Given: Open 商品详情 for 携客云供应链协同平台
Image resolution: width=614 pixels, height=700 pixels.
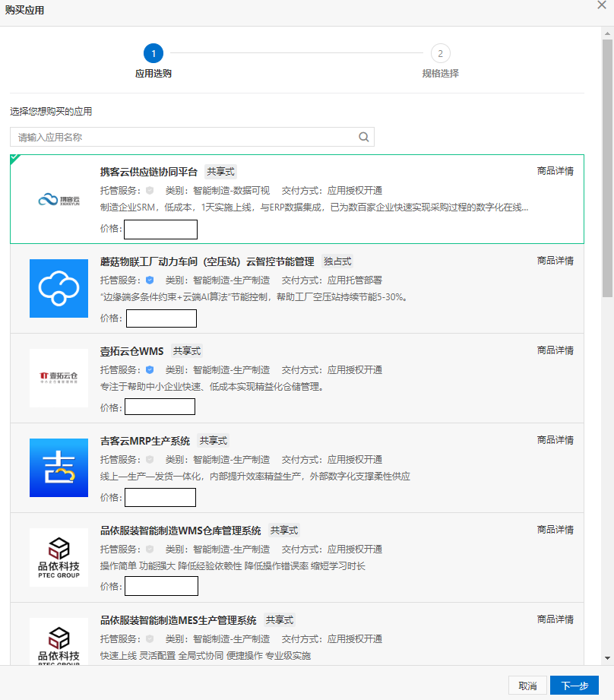Looking at the screenshot, I should pos(555,171).
